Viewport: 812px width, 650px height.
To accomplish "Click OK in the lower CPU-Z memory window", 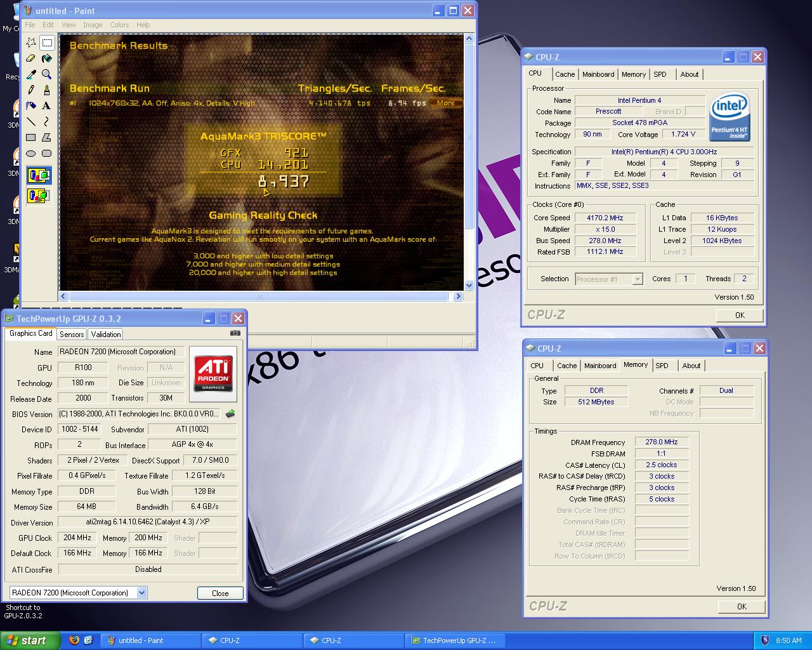I will 742,606.
